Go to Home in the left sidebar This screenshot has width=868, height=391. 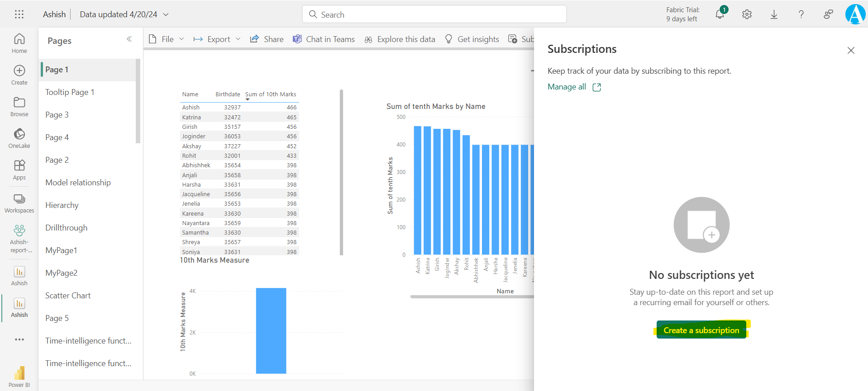coord(19,43)
